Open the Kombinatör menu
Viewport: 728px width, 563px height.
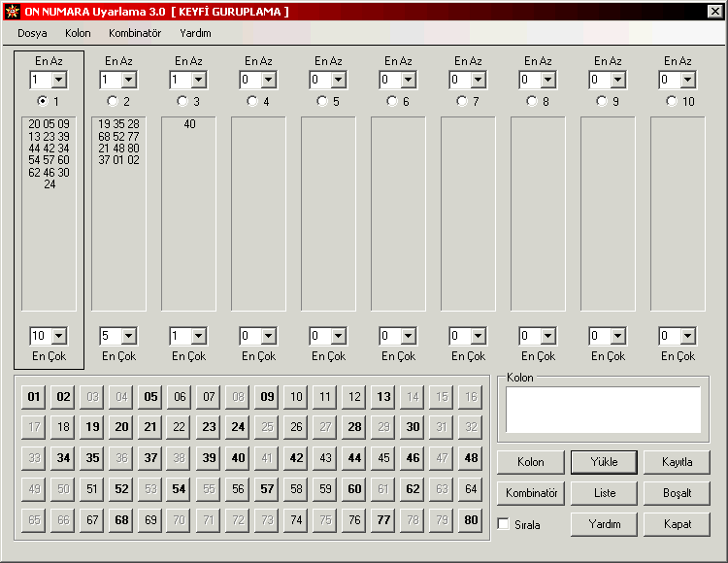(x=135, y=33)
